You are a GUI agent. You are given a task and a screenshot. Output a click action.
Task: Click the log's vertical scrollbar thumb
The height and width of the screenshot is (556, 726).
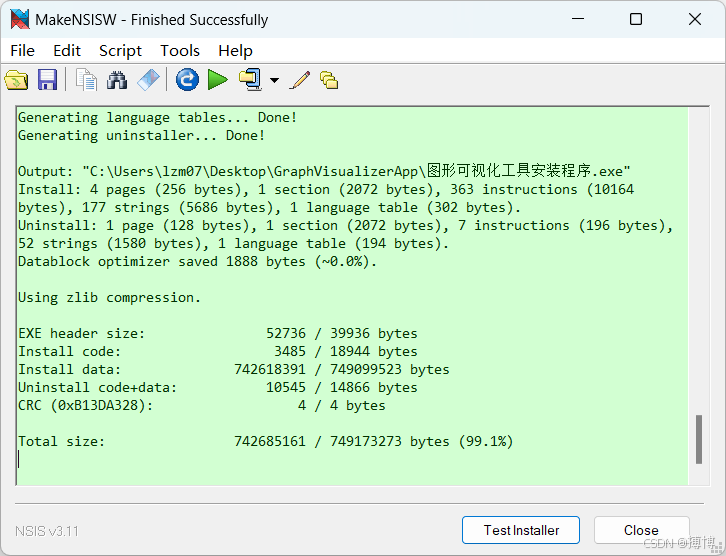click(x=699, y=439)
